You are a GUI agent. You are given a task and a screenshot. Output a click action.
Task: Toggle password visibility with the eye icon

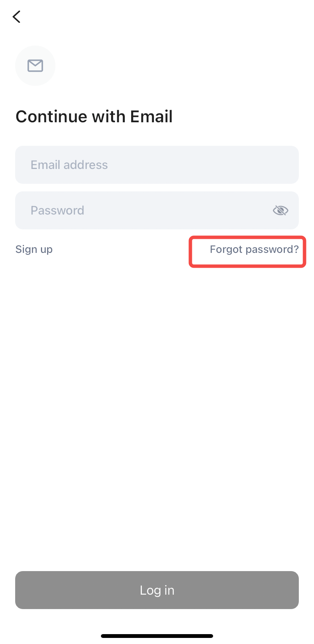(281, 210)
